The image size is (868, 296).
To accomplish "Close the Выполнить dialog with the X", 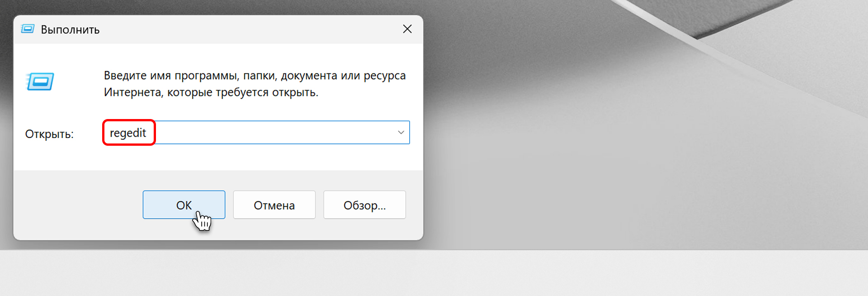I will tap(407, 29).
